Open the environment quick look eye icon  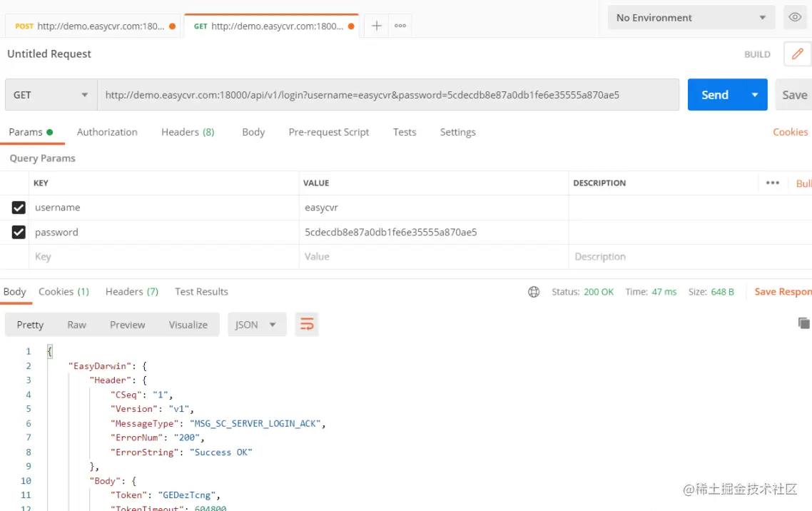(794, 18)
